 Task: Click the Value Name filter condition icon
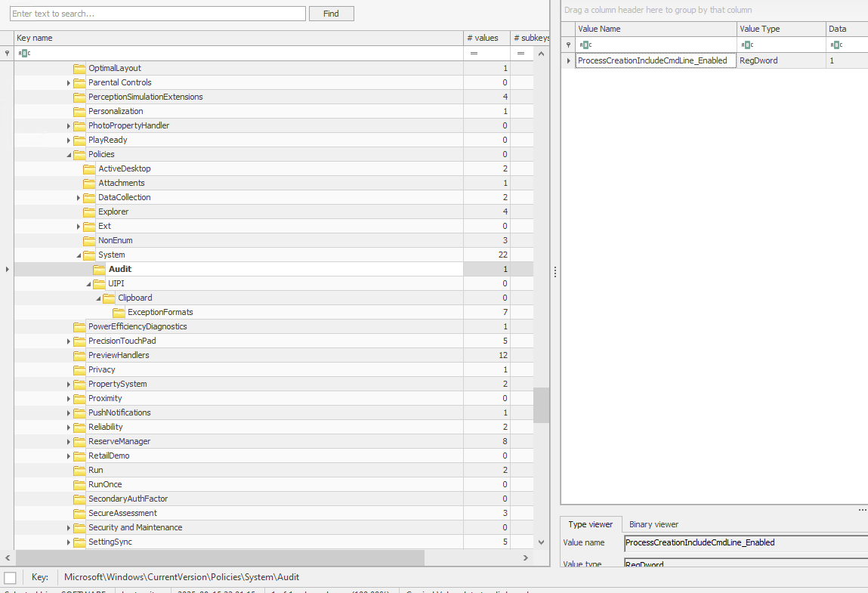[585, 45]
